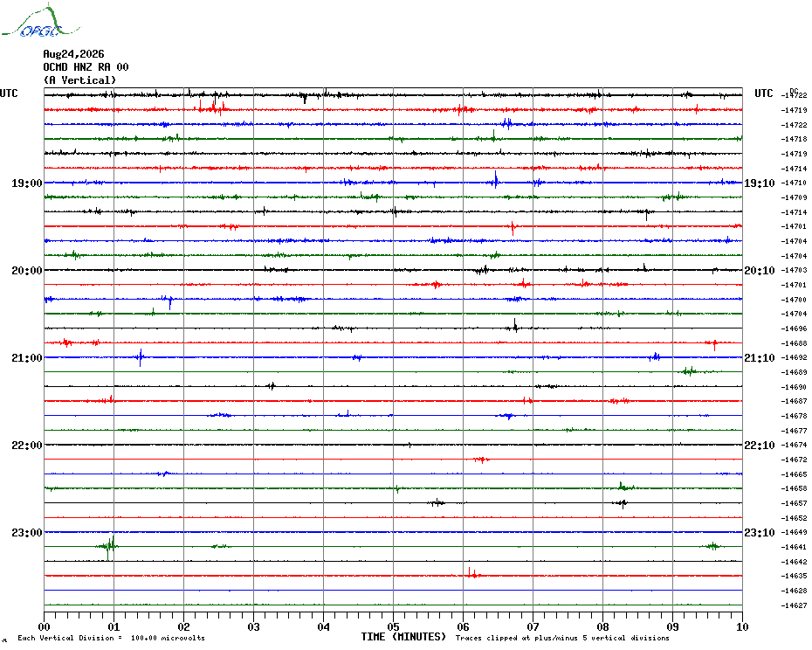Click DC offset value -14642

click(794, 562)
